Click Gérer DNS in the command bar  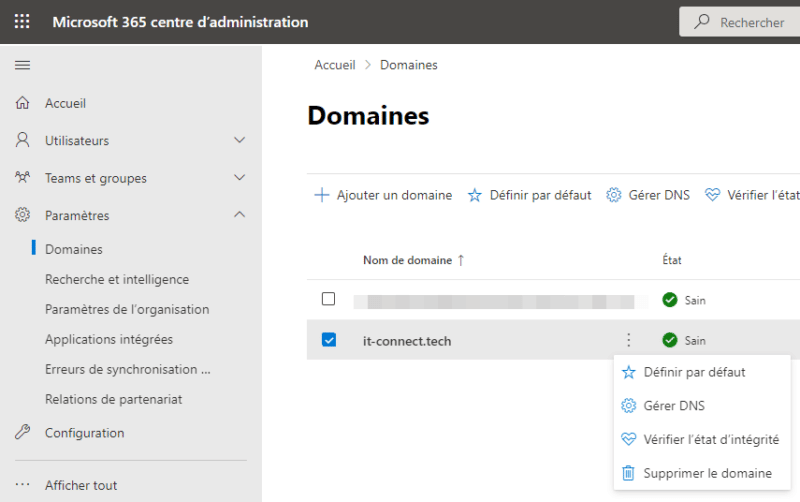point(648,195)
